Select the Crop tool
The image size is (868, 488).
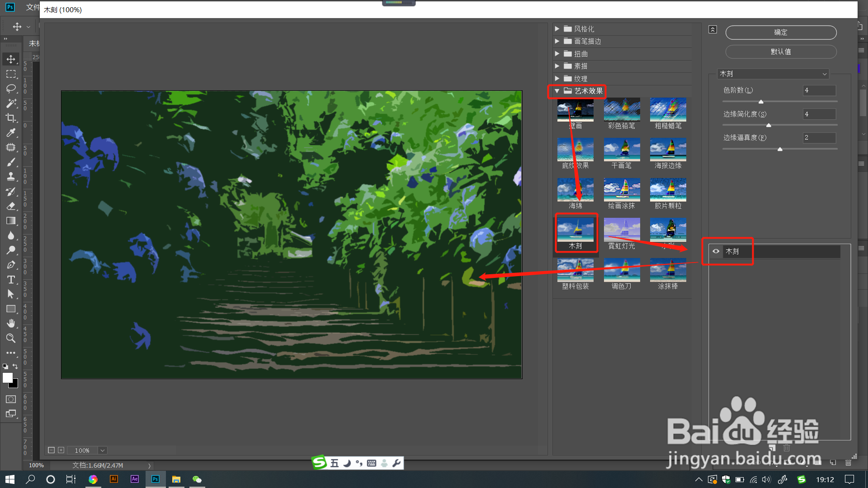coord(11,118)
